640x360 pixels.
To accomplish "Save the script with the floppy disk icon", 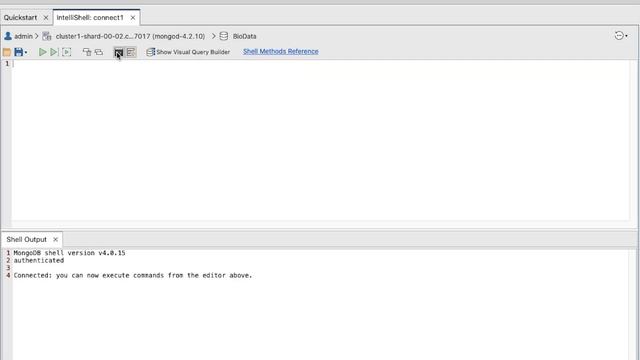I will (x=18, y=52).
